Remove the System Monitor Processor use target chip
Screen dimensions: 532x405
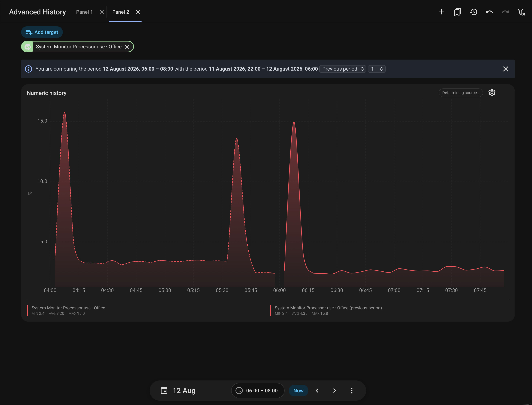coord(127,47)
